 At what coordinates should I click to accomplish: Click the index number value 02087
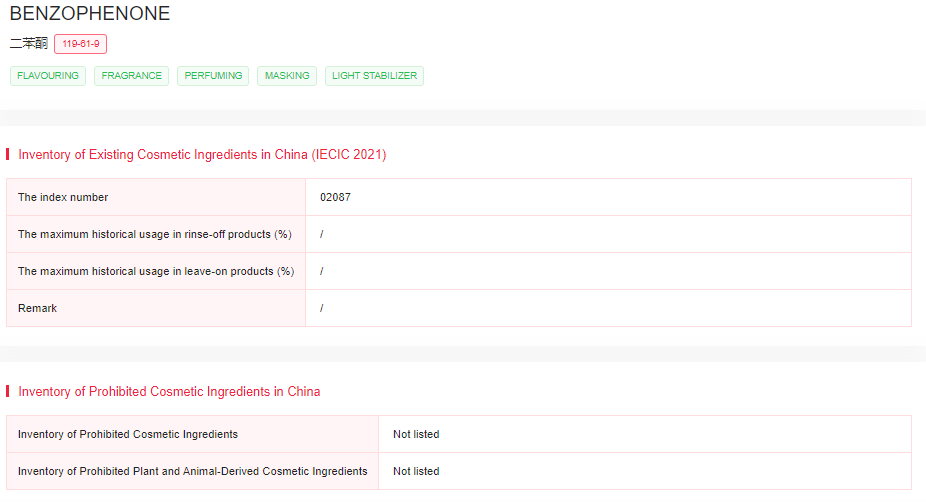335,197
